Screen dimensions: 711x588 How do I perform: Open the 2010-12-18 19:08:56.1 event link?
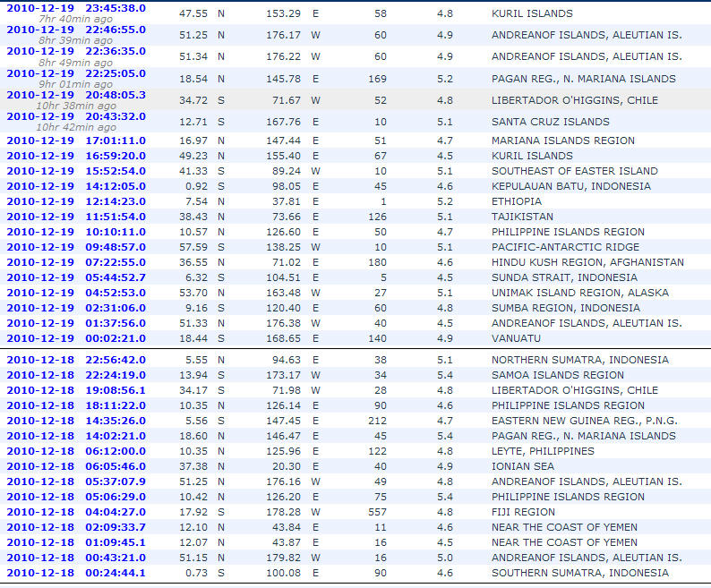(x=76, y=390)
